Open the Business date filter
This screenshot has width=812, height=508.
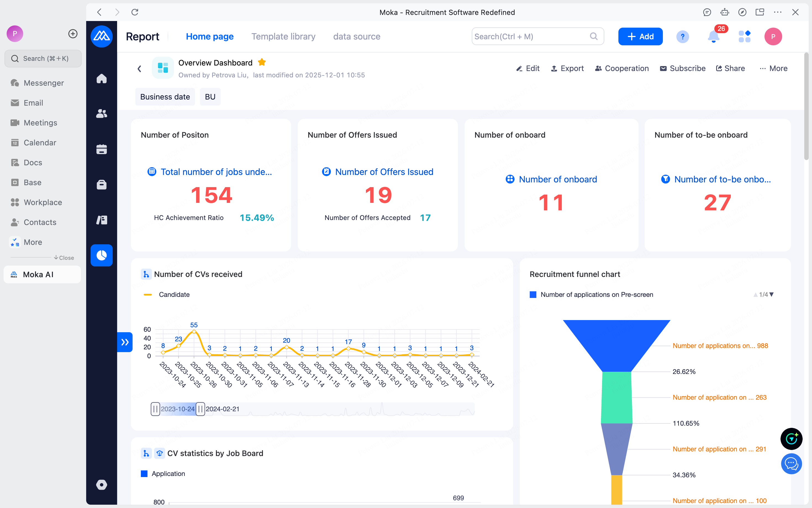[165, 97]
